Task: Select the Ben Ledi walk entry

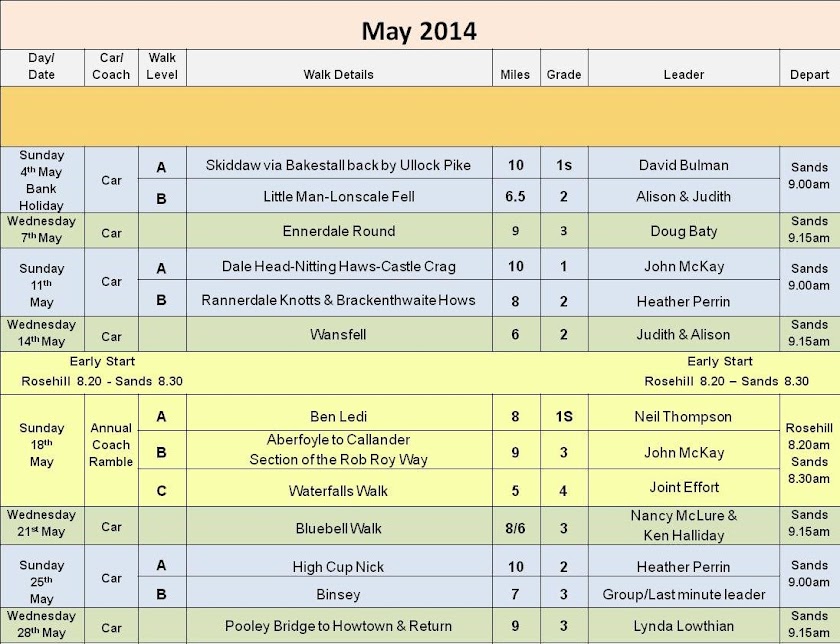Action: (338, 416)
